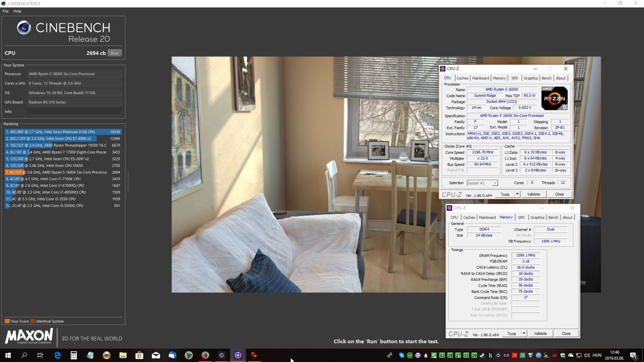Open the Action Center notifications icon

click(x=633, y=355)
